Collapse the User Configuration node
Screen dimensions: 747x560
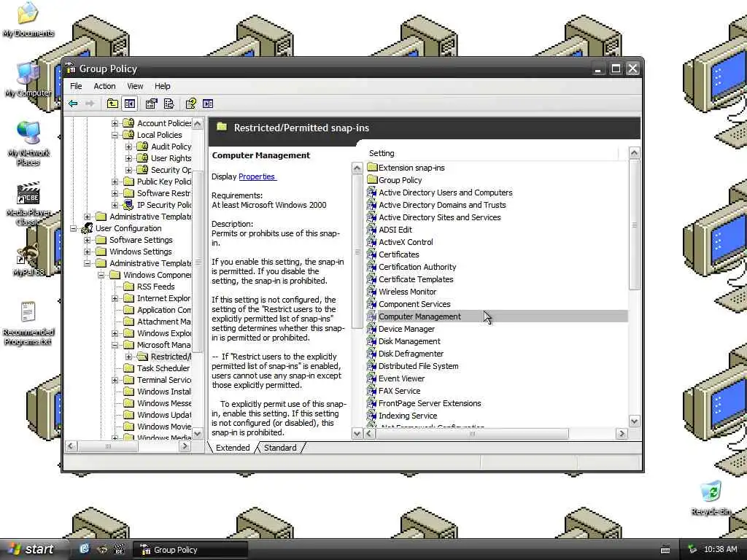[x=73, y=228]
